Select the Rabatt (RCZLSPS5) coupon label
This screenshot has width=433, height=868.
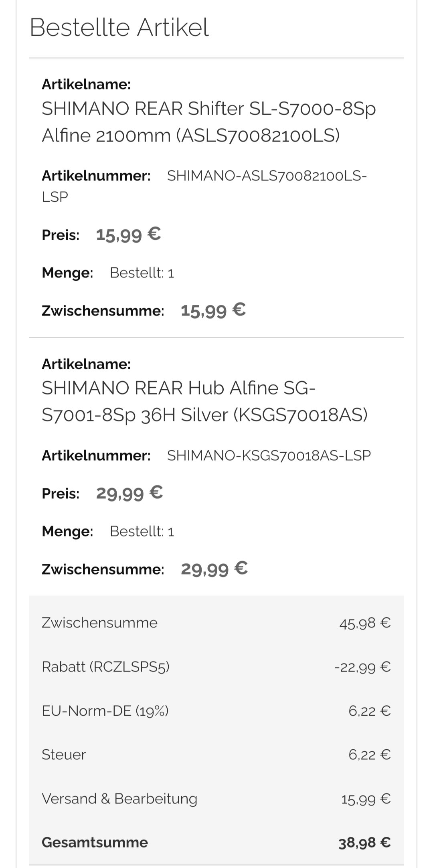pos(105,667)
